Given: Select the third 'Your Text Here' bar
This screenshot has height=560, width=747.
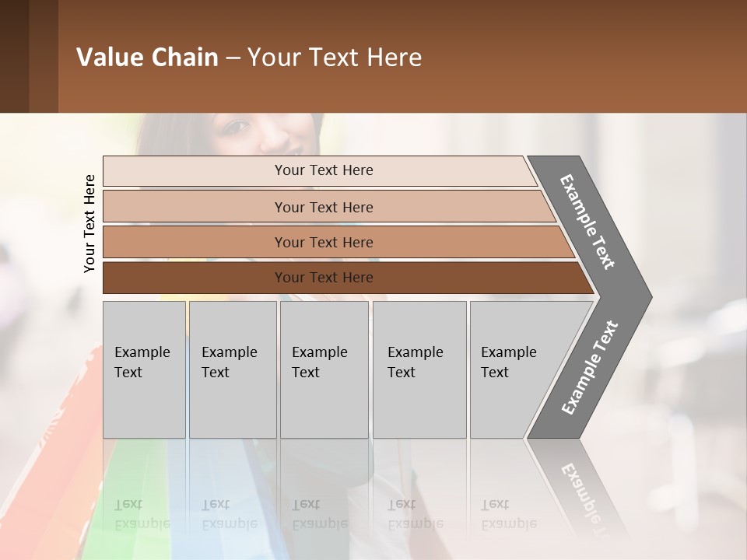Looking at the screenshot, I should coord(323,242).
